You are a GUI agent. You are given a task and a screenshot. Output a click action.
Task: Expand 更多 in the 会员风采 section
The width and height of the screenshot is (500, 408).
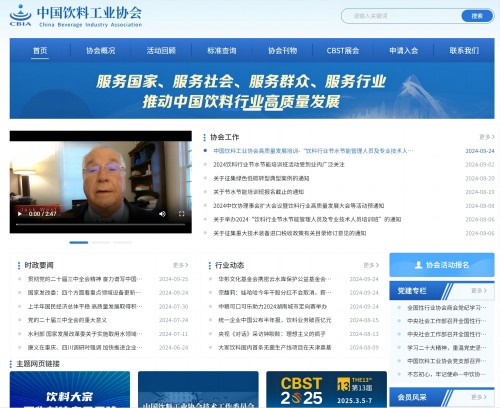coord(479,397)
